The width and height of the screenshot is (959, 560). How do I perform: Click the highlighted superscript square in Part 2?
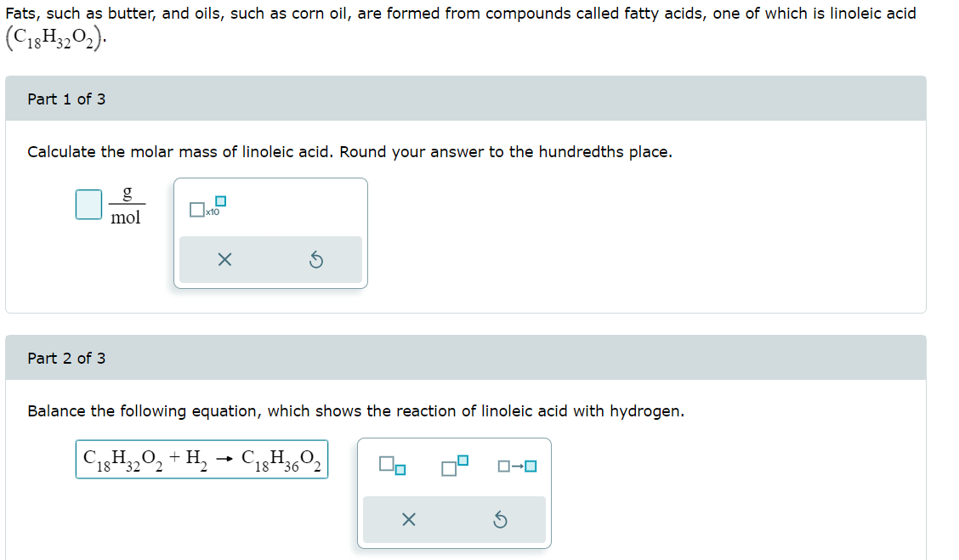[x=462, y=461]
